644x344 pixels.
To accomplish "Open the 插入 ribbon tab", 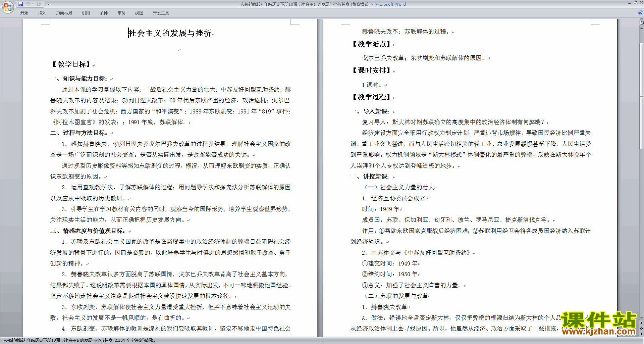I will pyautogui.click(x=42, y=13).
